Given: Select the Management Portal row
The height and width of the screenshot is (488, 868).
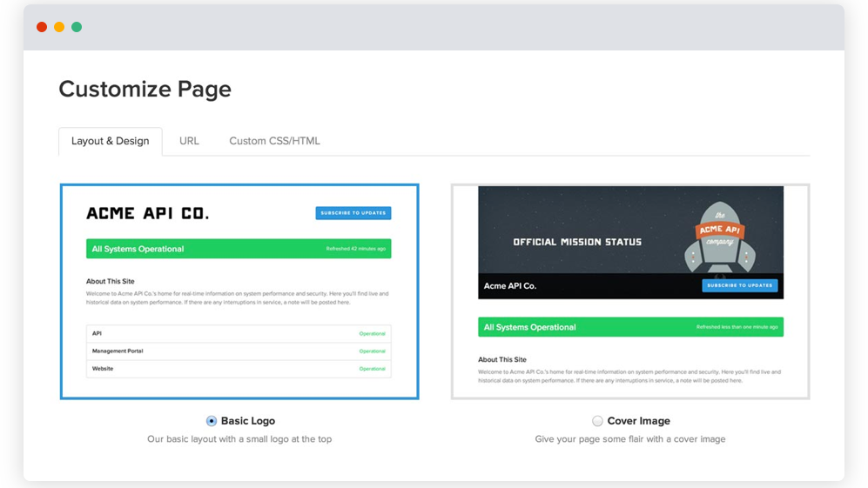Looking at the screenshot, I should [x=239, y=351].
